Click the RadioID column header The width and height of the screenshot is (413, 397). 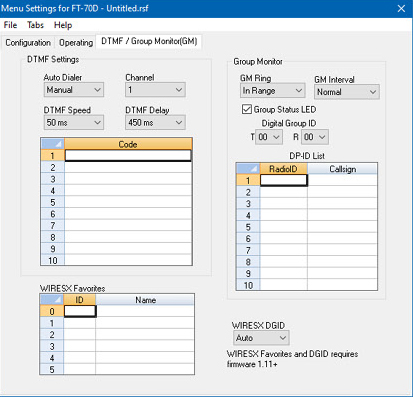coord(283,169)
